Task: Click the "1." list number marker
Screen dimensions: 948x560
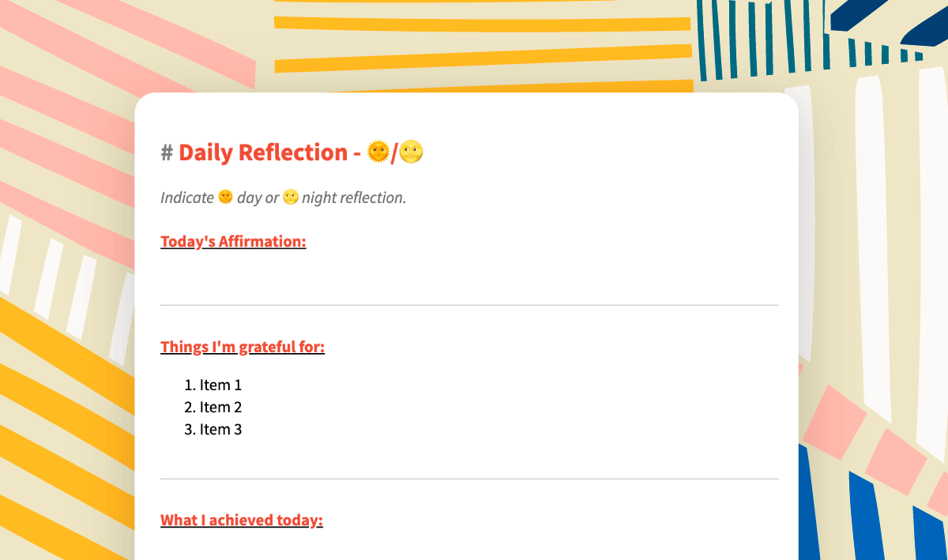Action: click(x=190, y=385)
